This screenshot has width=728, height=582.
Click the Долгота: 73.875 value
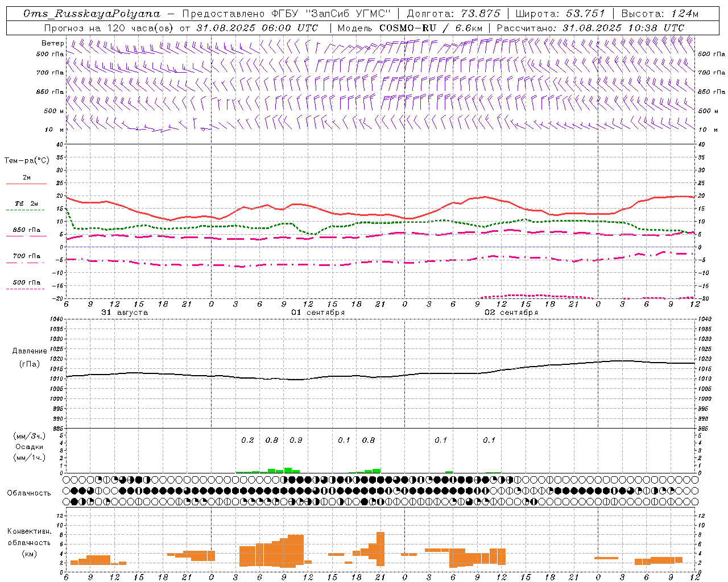454,14
